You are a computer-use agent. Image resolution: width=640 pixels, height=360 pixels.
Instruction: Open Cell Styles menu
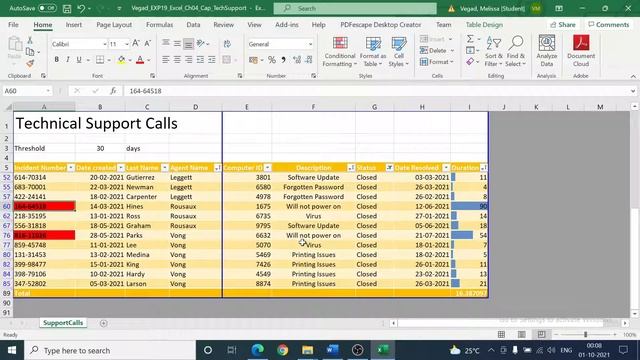(398, 52)
